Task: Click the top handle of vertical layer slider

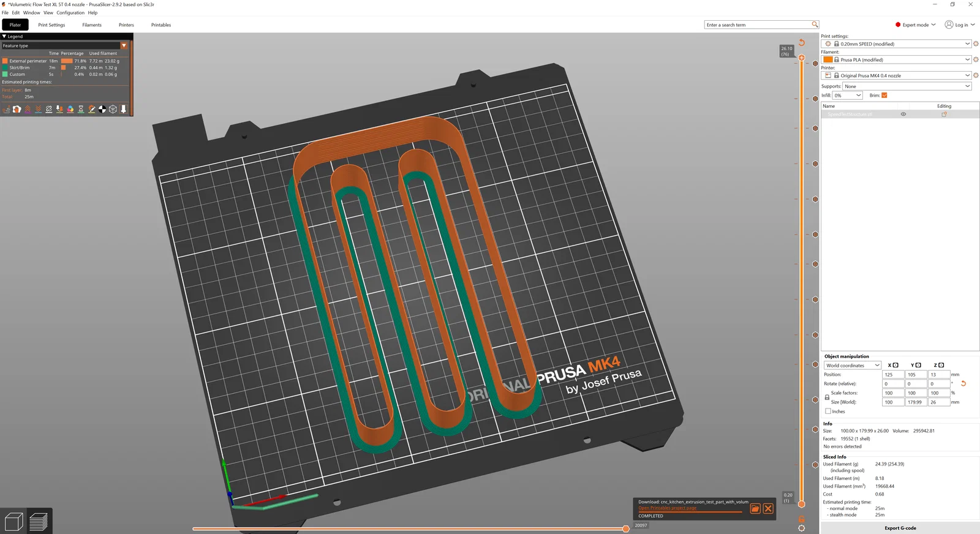Action: 801,58
